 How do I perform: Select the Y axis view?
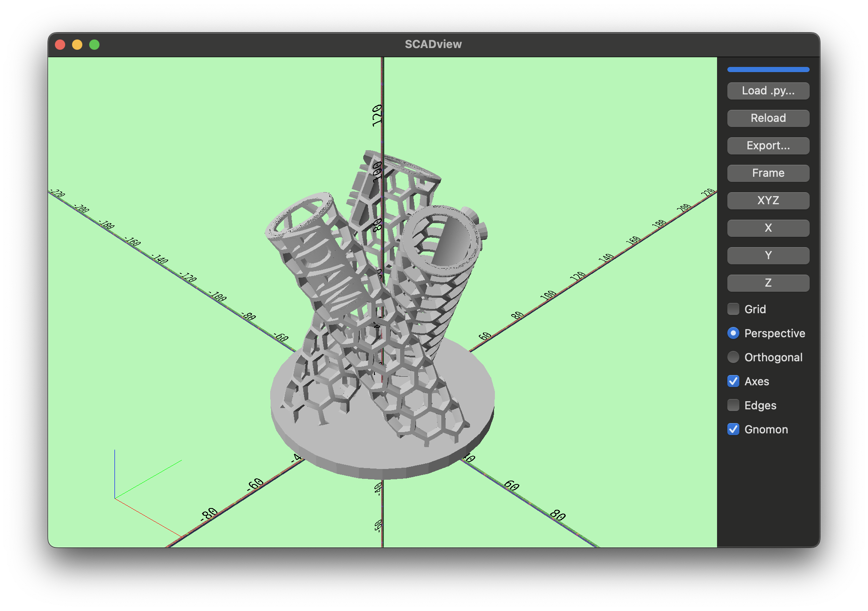pyautogui.click(x=768, y=256)
